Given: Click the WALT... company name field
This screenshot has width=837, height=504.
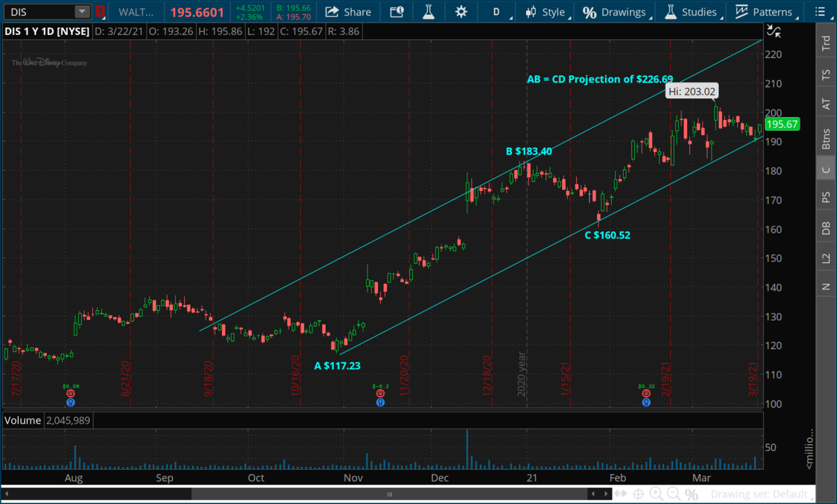Looking at the screenshot, I should point(136,12).
